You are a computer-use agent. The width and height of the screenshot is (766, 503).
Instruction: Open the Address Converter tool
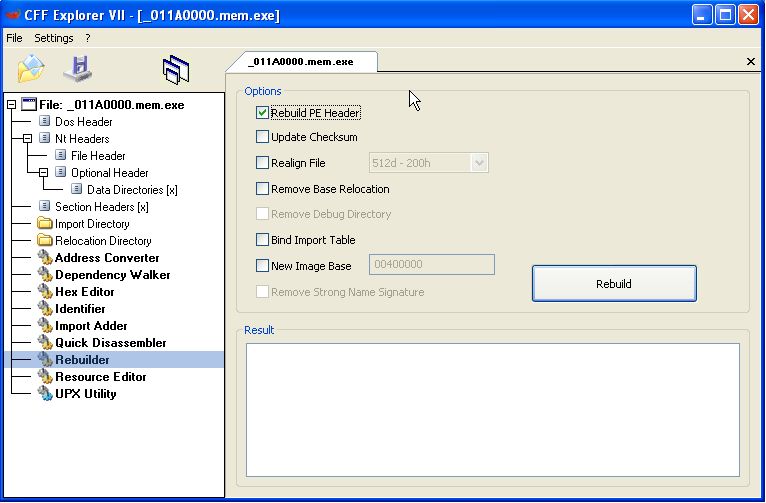click(107, 258)
